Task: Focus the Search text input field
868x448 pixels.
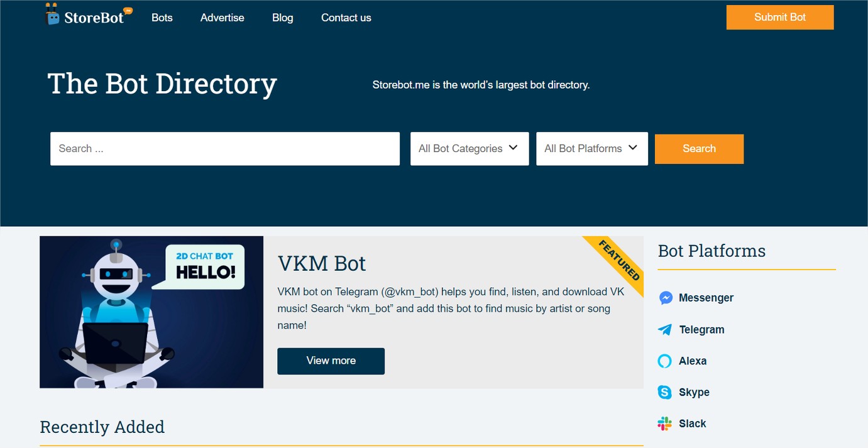Action: coord(224,149)
